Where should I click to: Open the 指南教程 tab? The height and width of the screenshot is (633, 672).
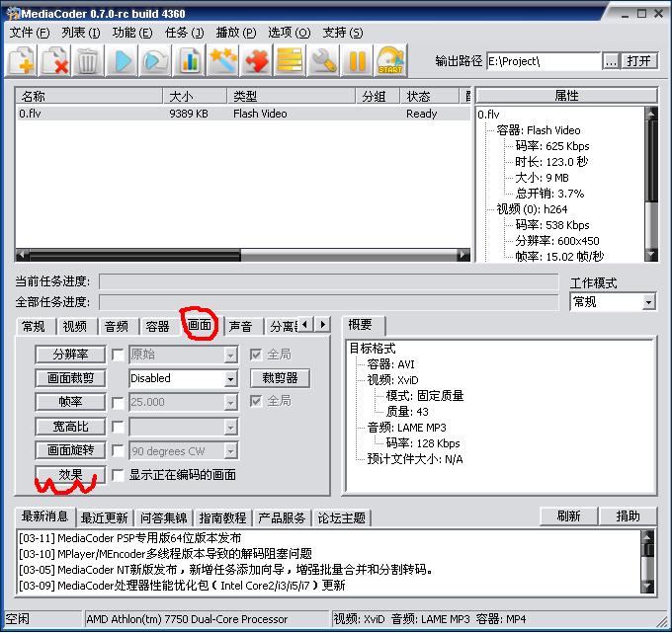223,518
